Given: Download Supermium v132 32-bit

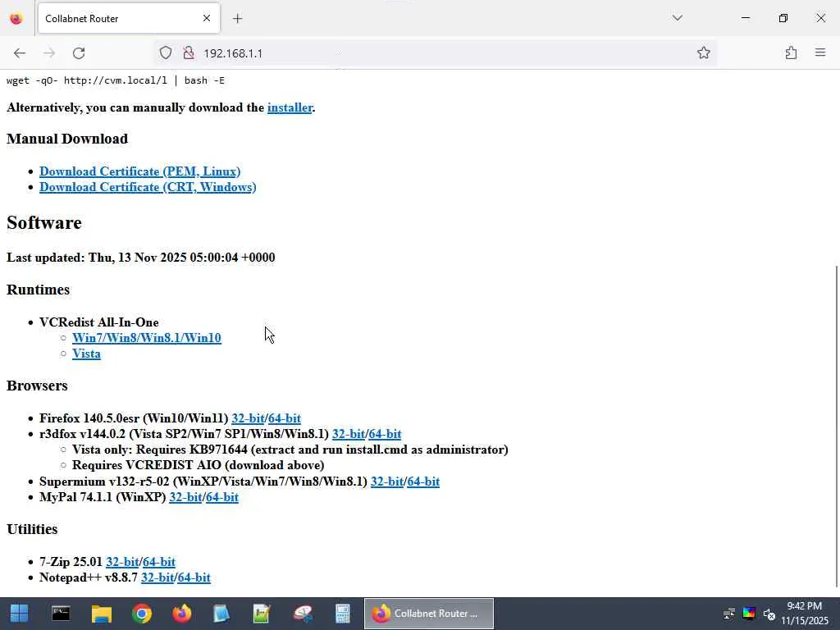Looking at the screenshot, I should [x=387, y=482].
